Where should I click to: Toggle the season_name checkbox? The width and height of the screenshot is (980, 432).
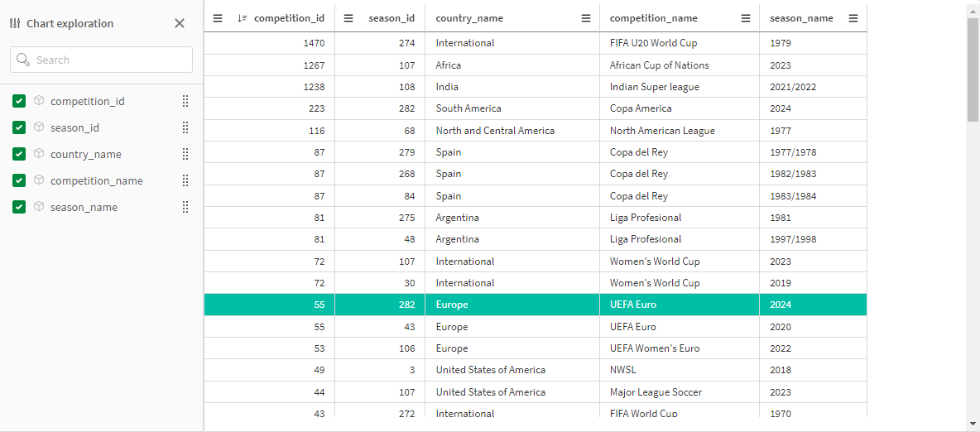tap(19, 207)
